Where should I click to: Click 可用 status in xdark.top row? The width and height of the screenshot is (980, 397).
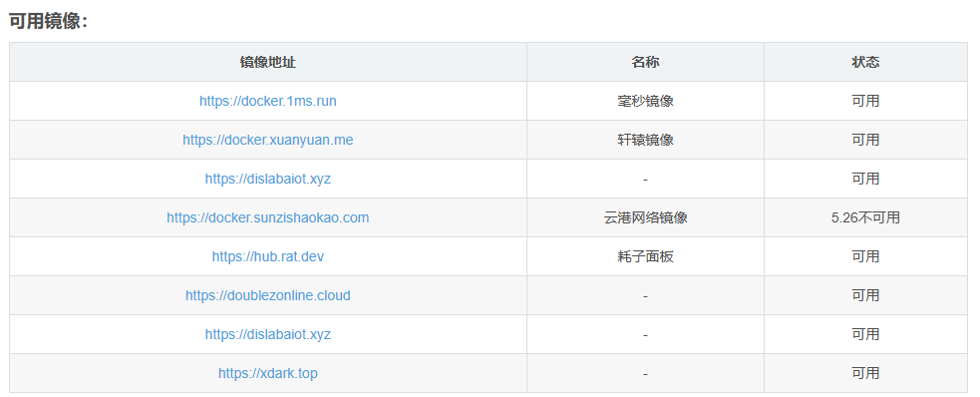click(865, 373)
